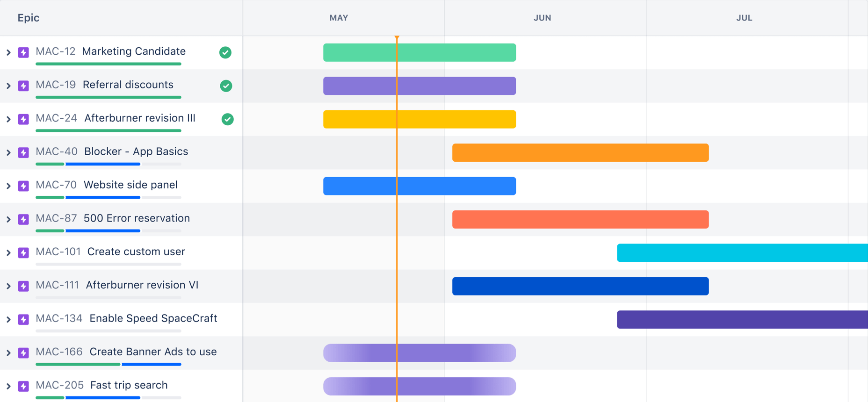The height and width of the screenshot is (402, 868).
Task: Expand the MAC-24 Afterburner revision III epic
Action: pos(8,119)
